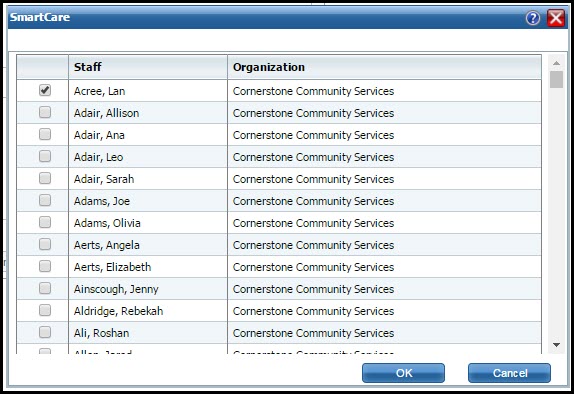Screen dimensions: 574x394
Task: Close the SmartCare dialog with red X
Action: [556, 18]
